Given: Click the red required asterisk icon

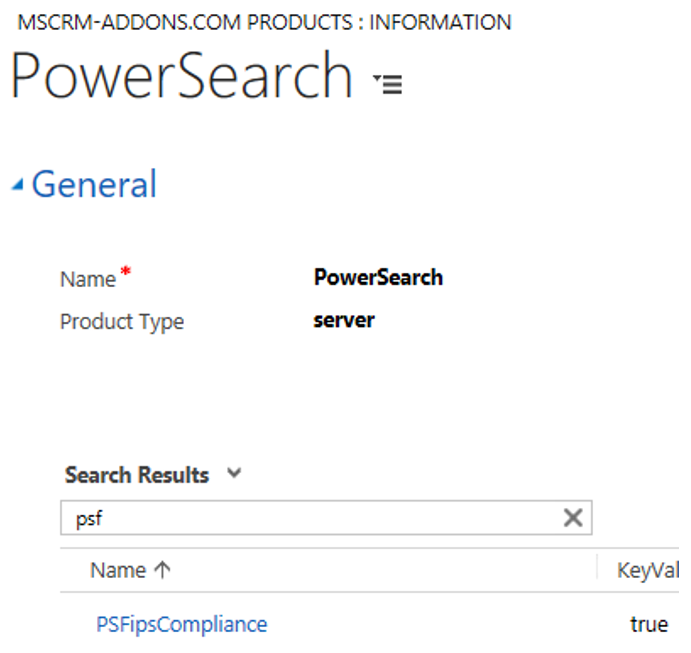Looking at the screenshot, I should (126, 271).
